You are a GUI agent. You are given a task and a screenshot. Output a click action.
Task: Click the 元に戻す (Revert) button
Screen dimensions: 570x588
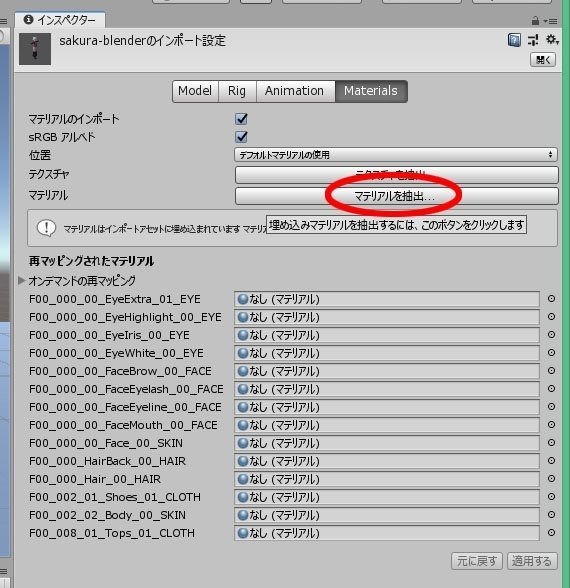[x=477, y=561]
